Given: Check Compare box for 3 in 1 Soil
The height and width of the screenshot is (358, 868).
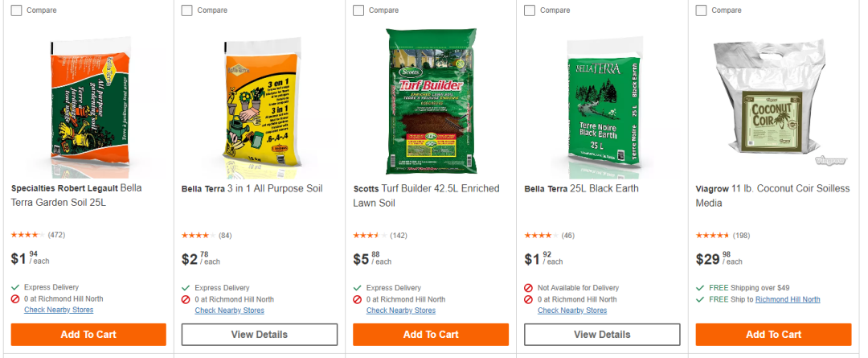Looking at the screenshot, I should point(187,10).
